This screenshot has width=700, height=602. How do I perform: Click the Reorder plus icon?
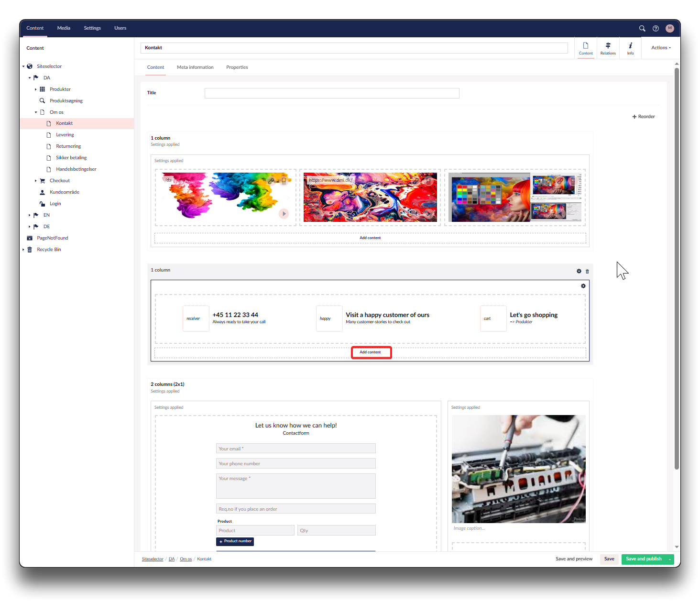(634, 117)
